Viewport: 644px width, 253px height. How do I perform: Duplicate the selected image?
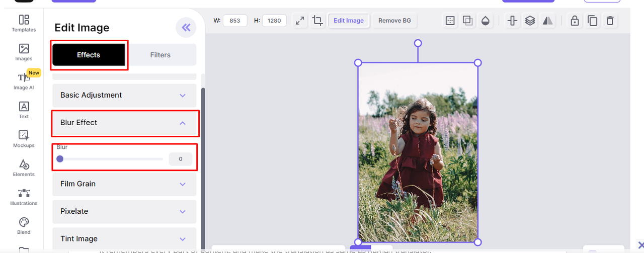593,21
